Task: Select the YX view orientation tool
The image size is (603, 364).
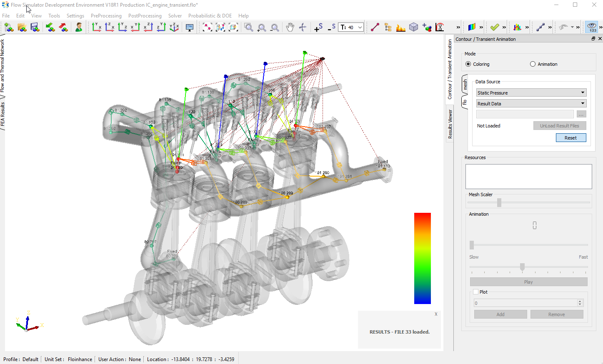Action: (96, 27)
